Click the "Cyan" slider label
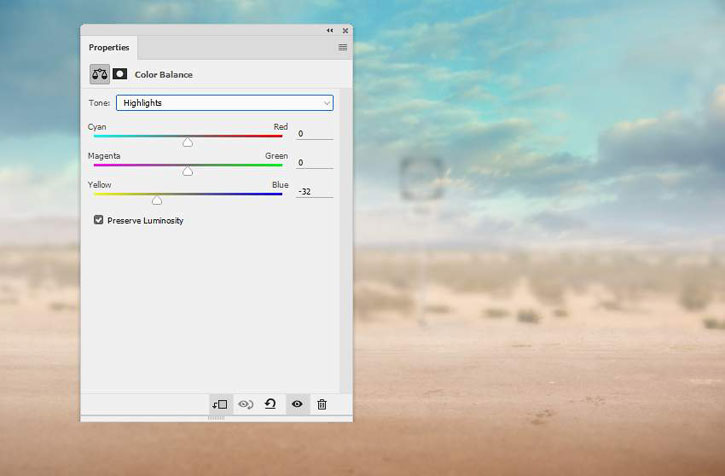 [x=97, y=127]
